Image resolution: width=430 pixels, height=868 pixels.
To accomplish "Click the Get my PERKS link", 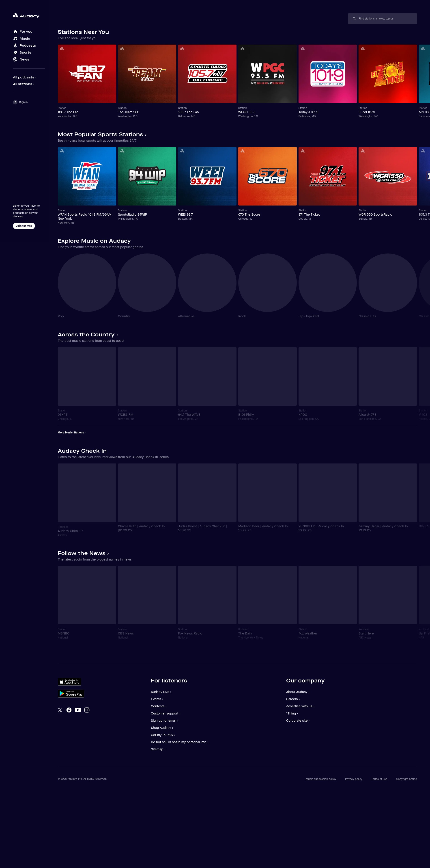I will point(163,735).
